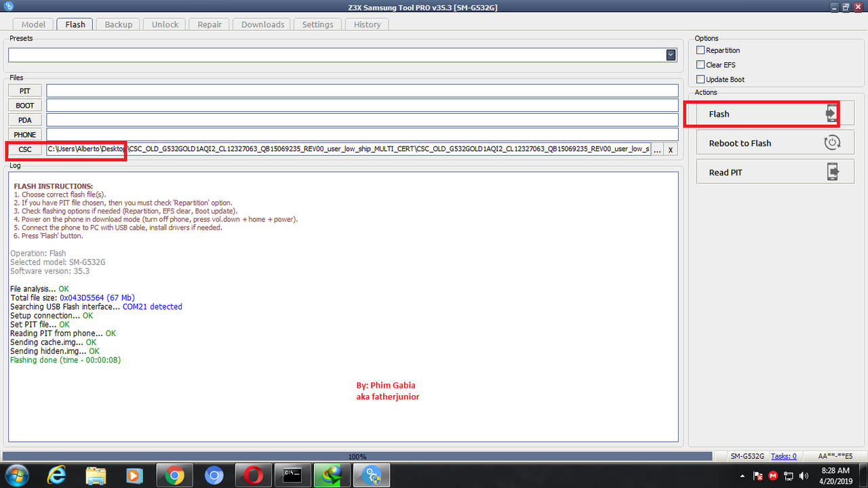Switch to Command Prompt window in taskbar
The width and height of the screenshot is (868, 488).
click(293, 475)
